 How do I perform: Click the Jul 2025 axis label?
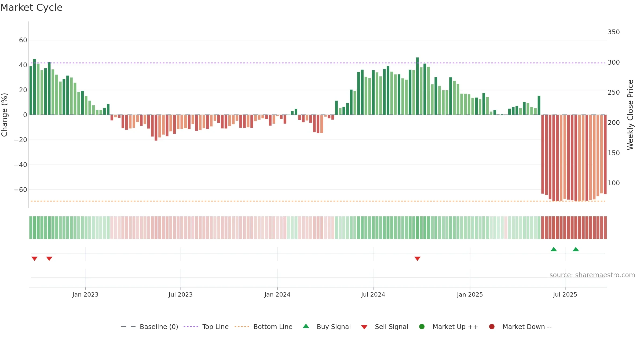(565, 295)
